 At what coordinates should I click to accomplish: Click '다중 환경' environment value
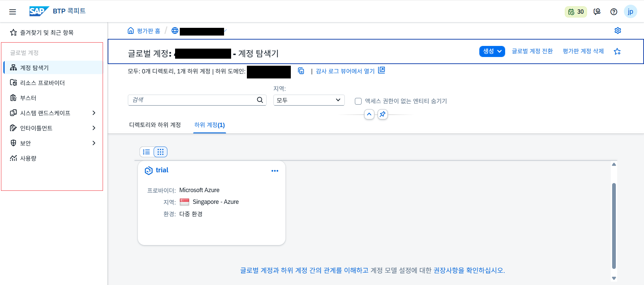pyautogui.click(x=191, y=214)
